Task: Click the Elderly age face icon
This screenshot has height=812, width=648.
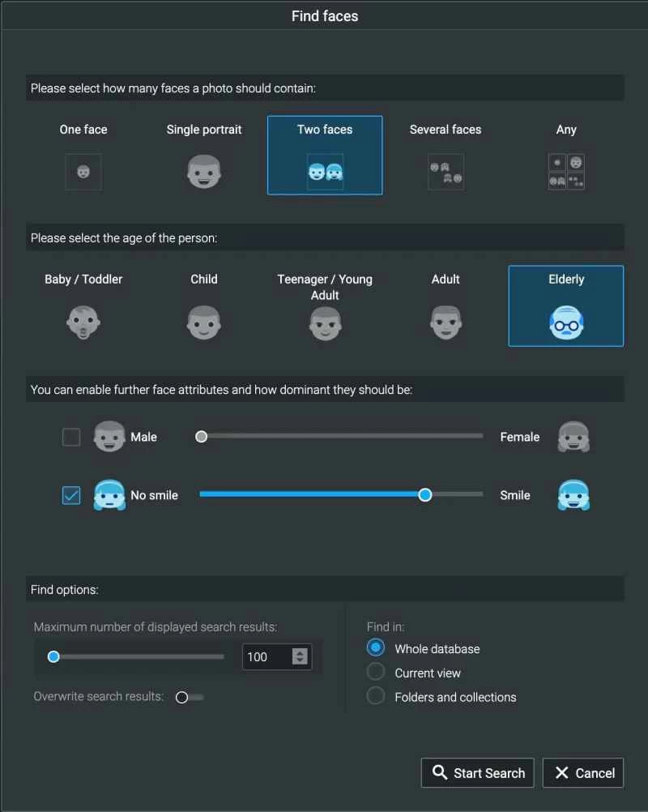Action: tap(566, 323)
